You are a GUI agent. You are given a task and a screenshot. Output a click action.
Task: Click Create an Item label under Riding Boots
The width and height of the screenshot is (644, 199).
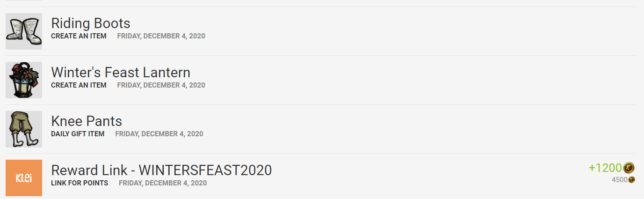point(79,36)
